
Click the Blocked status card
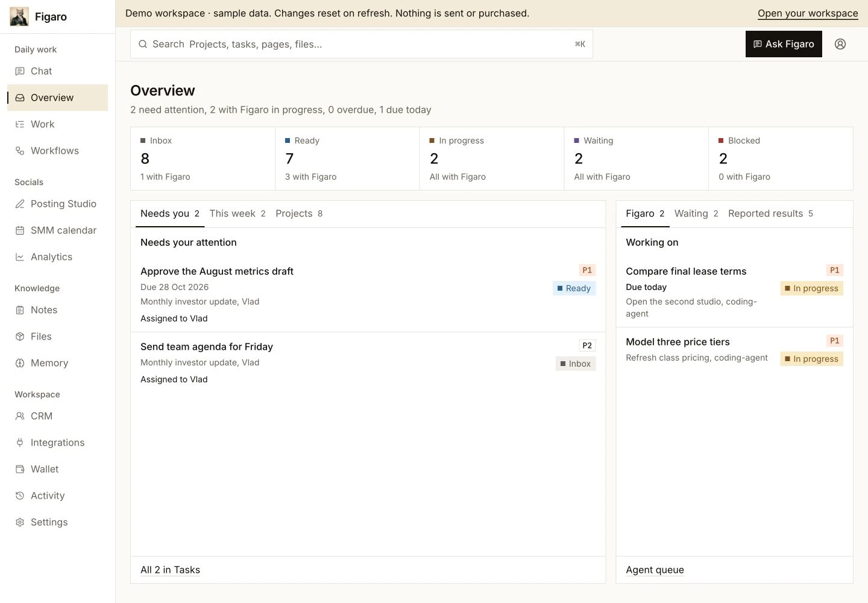tap(781, 159)
